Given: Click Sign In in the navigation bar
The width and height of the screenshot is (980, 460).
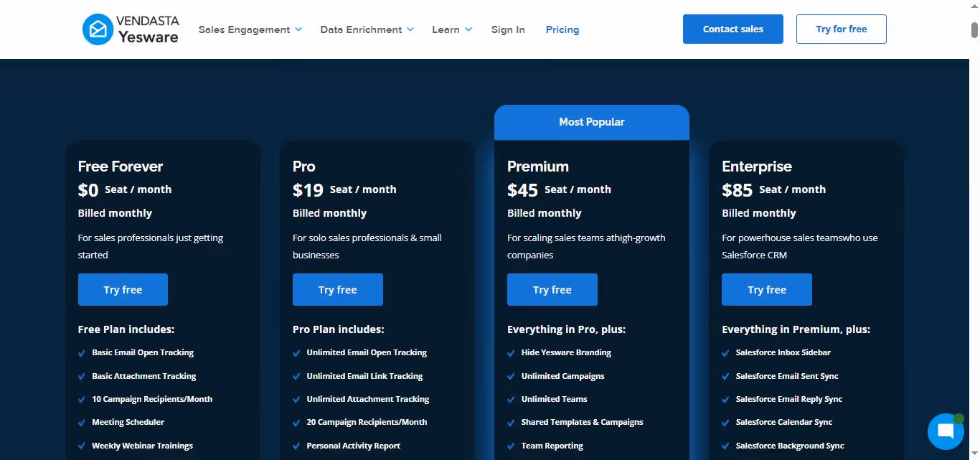Looking at the screenshot, I should pyautogui.click(x=508, y=29).
